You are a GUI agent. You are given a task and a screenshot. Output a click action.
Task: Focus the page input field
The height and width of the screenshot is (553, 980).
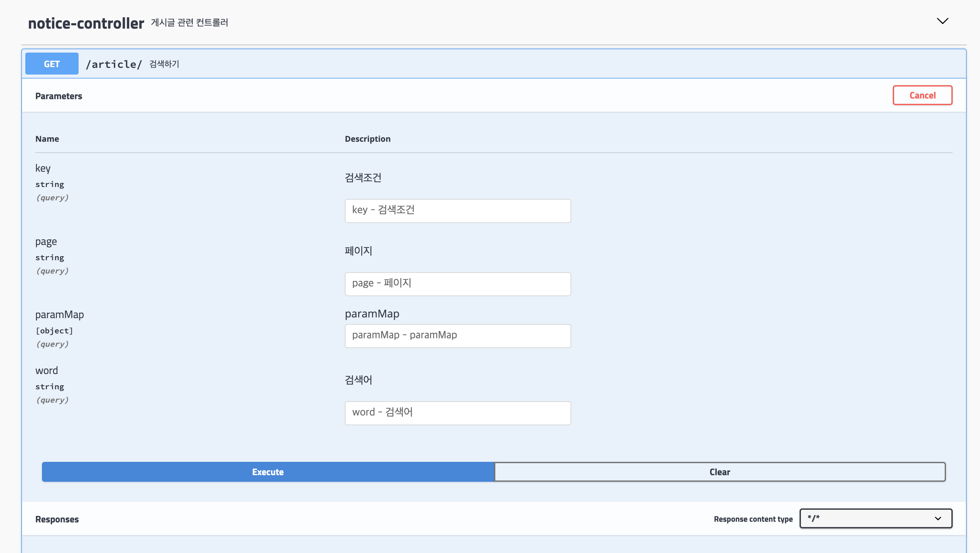(457, 284)
